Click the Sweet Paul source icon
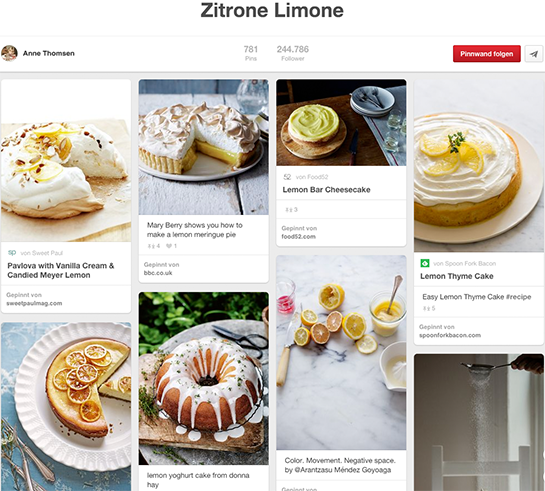The height and width of the screenshot is (491, 545). click(x=12, y=253)
